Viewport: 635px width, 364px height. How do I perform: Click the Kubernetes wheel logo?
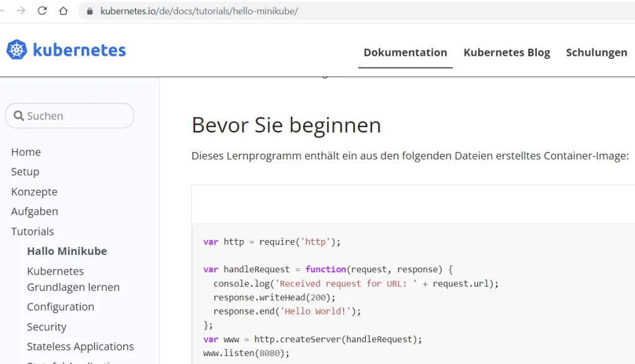(x=17, y=50)
